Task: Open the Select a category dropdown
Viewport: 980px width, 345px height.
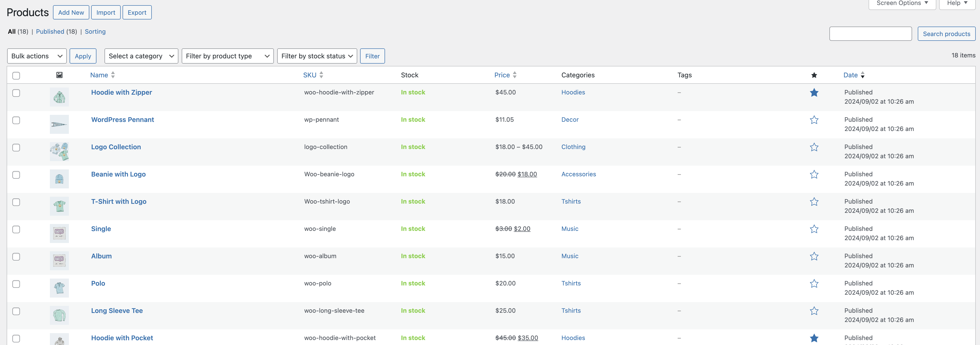Action: (x=141, y=56)
